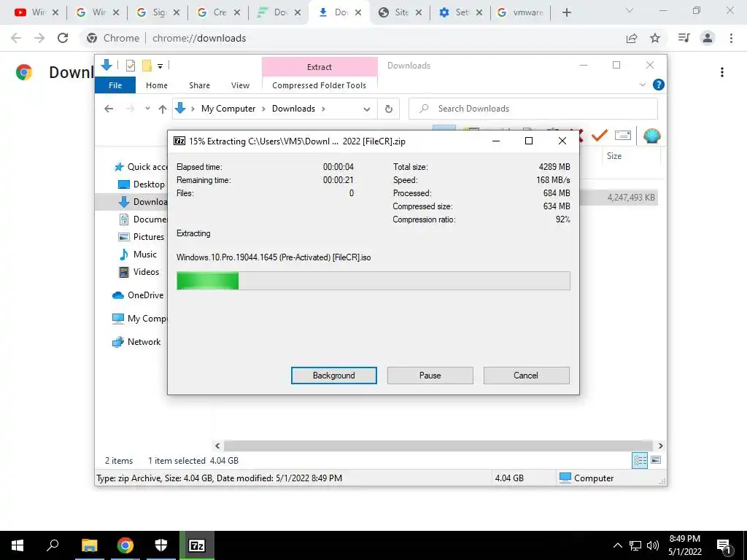The image size is (747, 560).
Task: Click the Background button in 7-Zip dialog
Action: click(333, 376)
